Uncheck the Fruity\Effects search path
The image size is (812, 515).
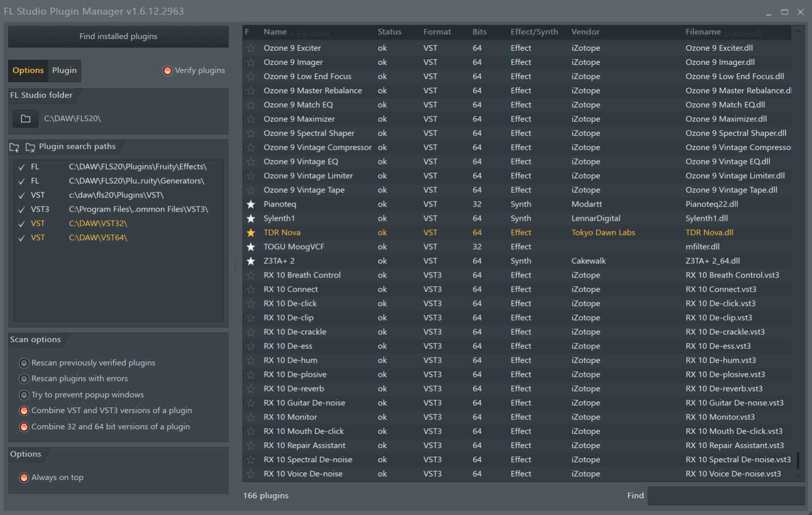[x=21, y=167]
